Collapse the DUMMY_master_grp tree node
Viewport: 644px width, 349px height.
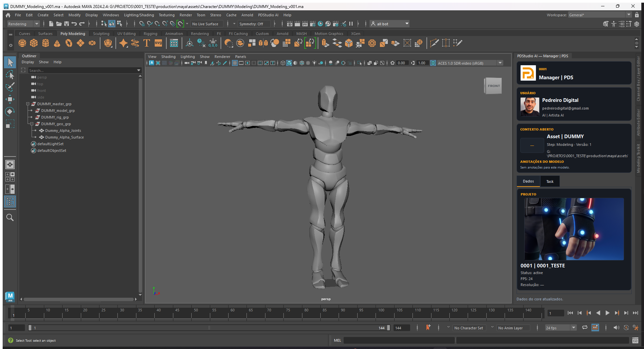tap(28, 104)
